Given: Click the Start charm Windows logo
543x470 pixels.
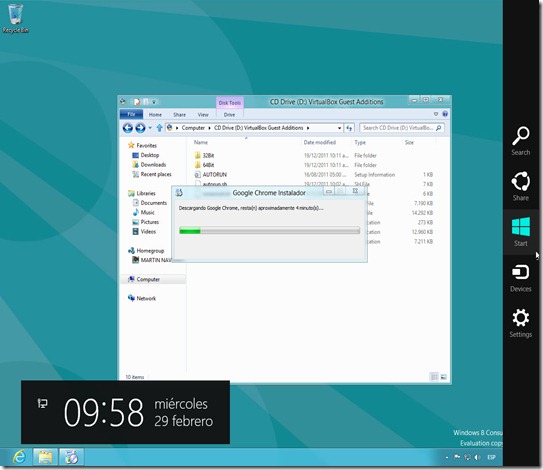Looking at the screenshot, I should coord(520,227).
